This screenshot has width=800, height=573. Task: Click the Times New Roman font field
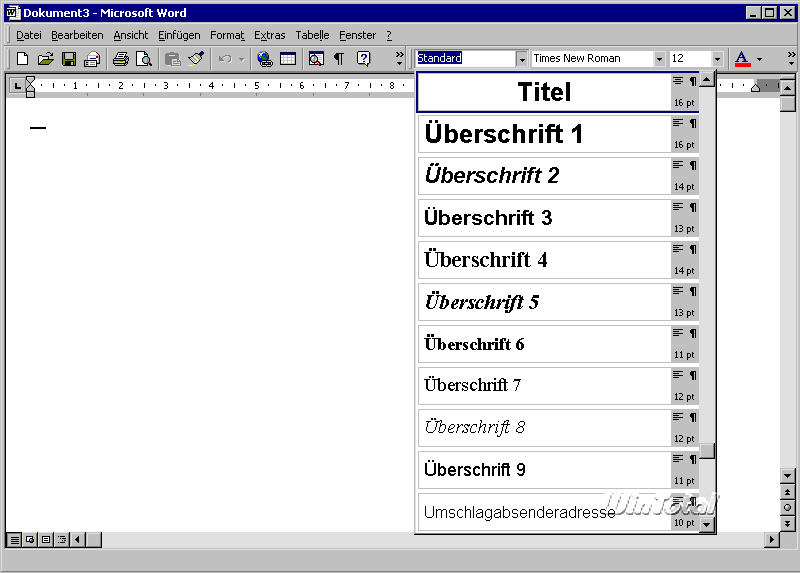pyautogui.click(x=592, y=58)
